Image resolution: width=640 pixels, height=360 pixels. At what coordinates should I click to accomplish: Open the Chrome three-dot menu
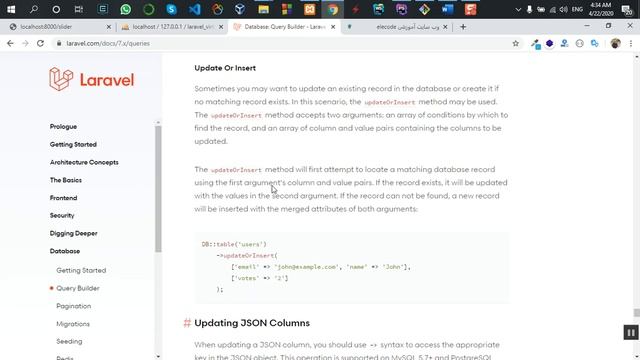[x=631, y=43]
